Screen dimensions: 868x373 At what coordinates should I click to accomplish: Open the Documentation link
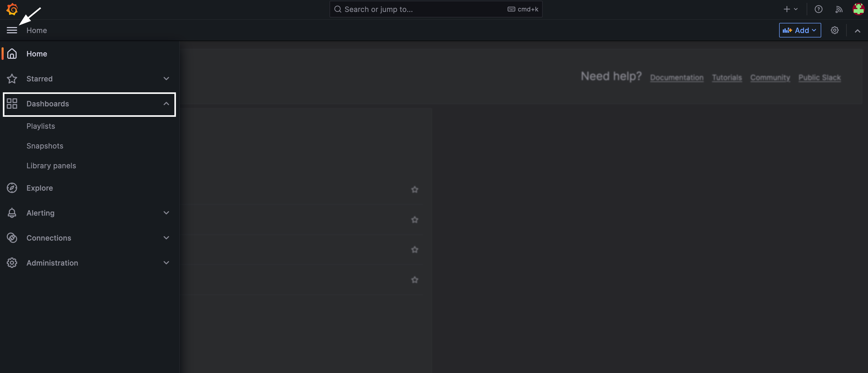click(x=677, y=78)
